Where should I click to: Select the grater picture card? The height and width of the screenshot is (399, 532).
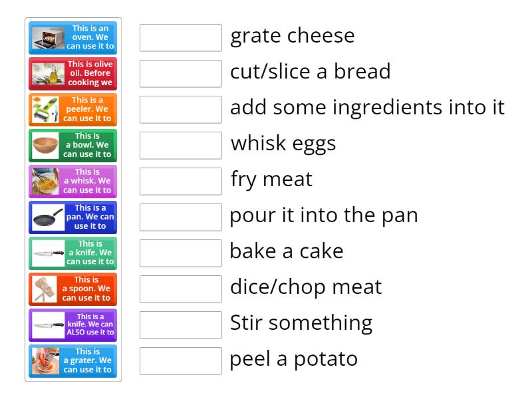click(73, 361)
